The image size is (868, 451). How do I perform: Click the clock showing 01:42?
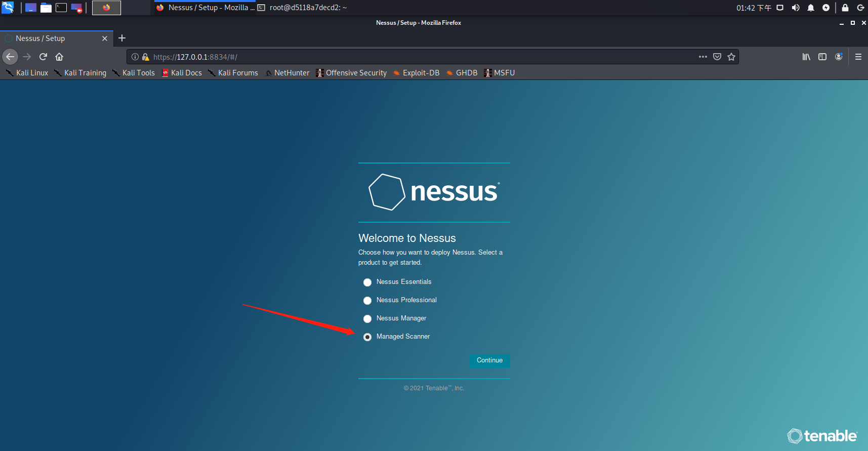coord(754,8)
